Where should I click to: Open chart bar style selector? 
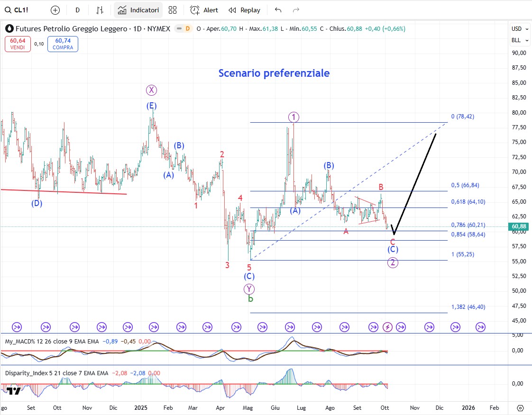(x=100, y=10)
